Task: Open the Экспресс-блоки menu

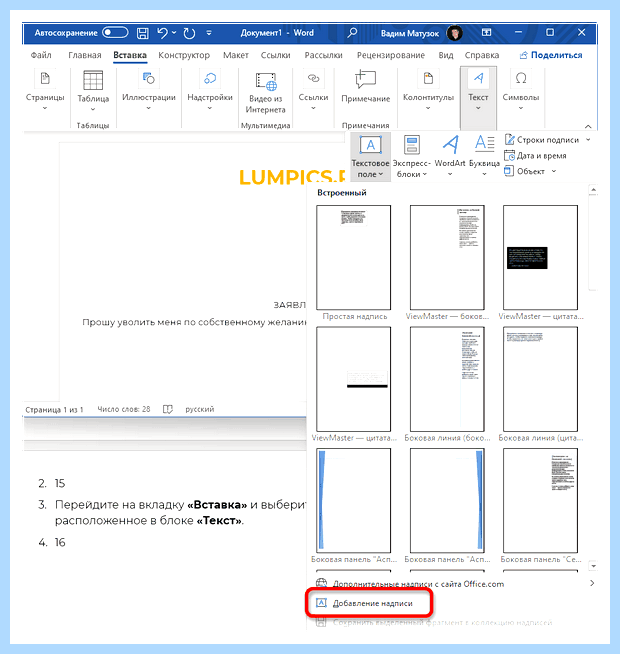Action: [411, 156]
